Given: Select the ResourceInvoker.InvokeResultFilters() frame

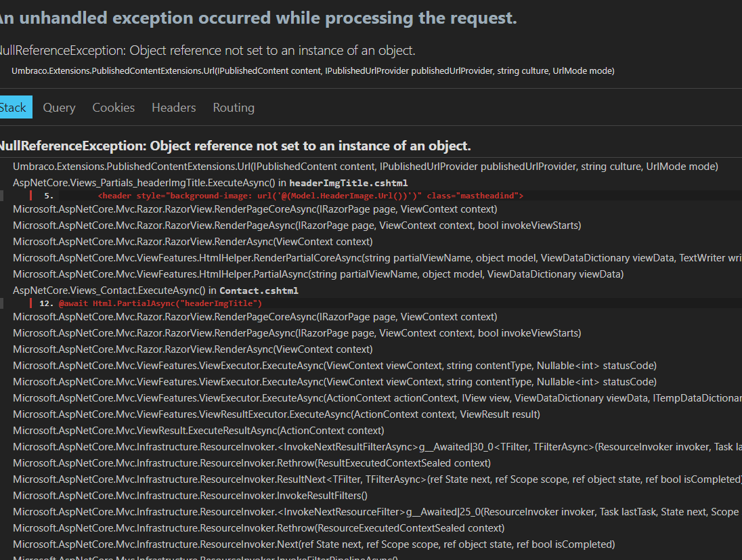Looking at the screenshot, I should pyautogui.click(x=190, y=496).
